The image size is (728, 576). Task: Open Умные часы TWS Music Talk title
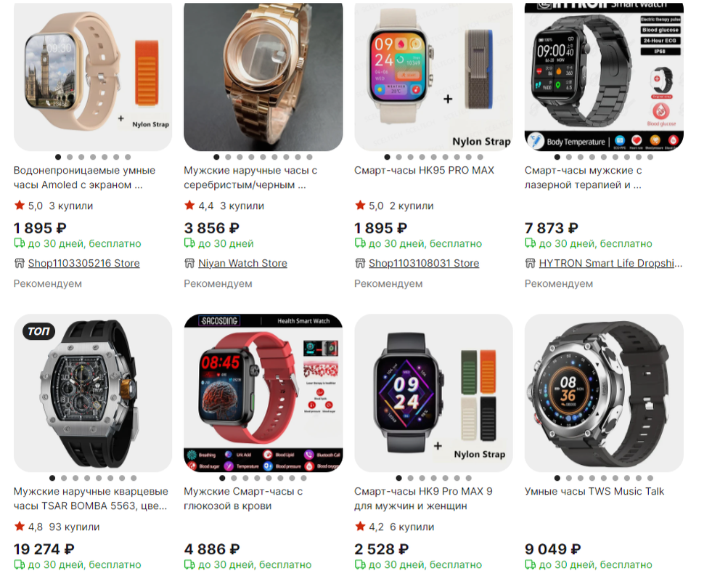pos(594,492)
